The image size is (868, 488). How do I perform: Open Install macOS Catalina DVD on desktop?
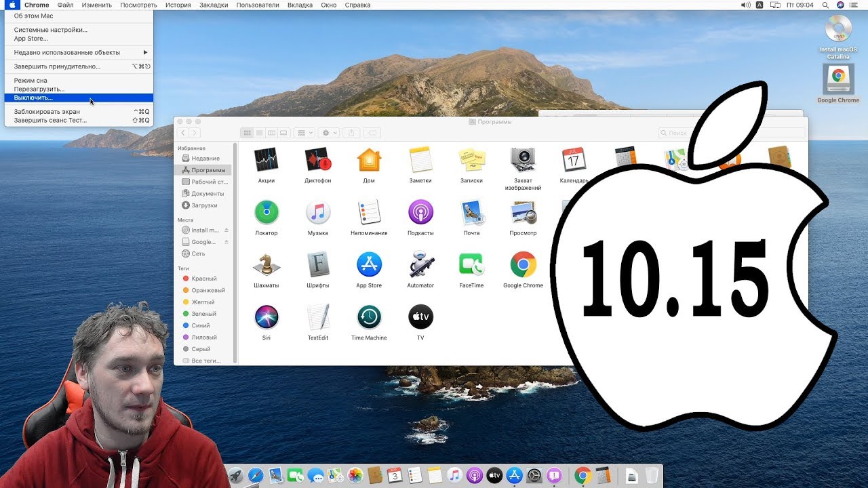point(838,30)
